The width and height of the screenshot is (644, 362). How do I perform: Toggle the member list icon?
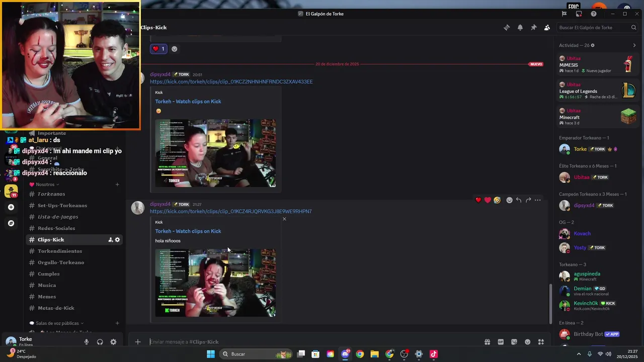point(547,28)
